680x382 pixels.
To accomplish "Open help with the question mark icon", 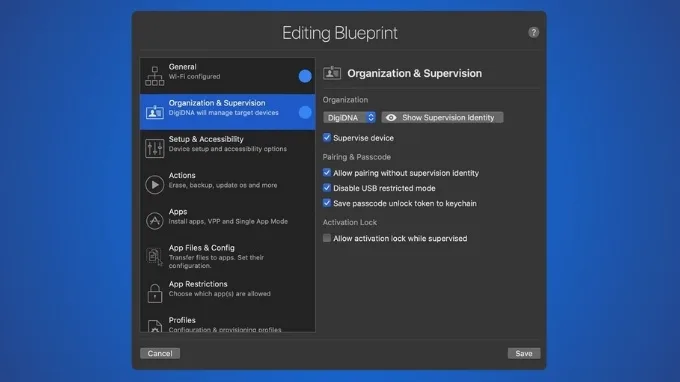I will coord(533,33).
